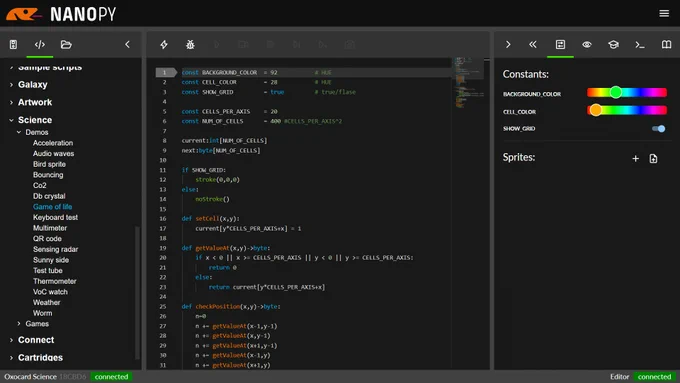Open the Test tube demo
680x383 pixels.
(48, 271)
